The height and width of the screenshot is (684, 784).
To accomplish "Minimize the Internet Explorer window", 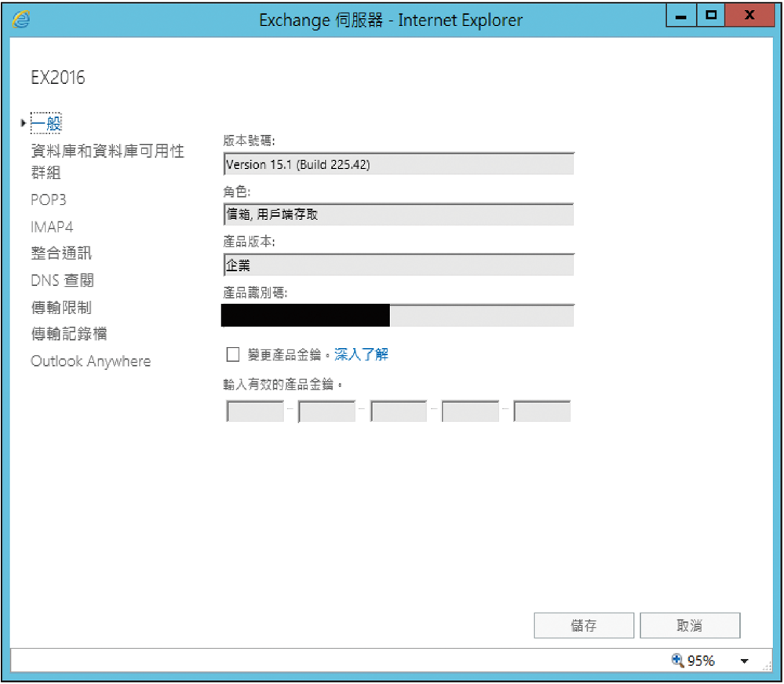I will tap(681, 16).
